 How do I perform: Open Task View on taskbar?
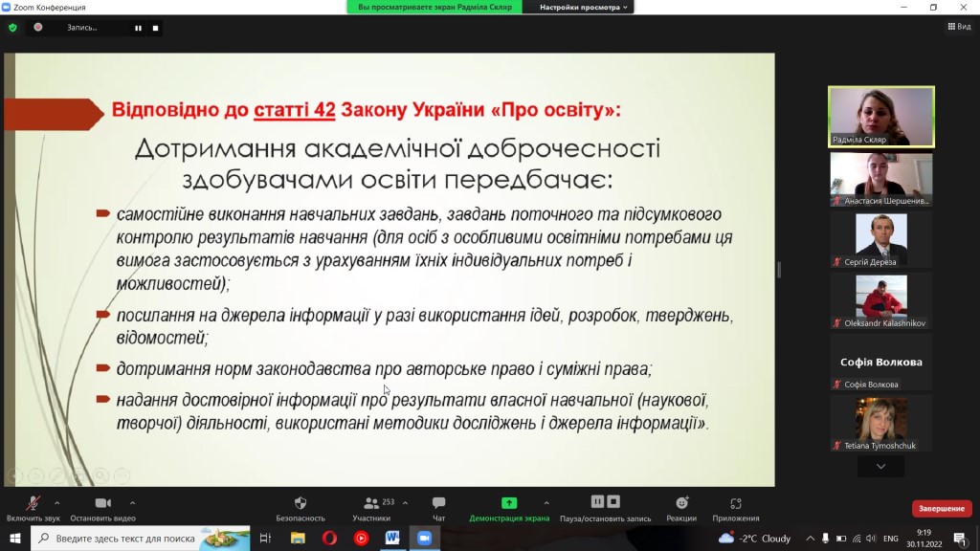(x=266, y=538)
